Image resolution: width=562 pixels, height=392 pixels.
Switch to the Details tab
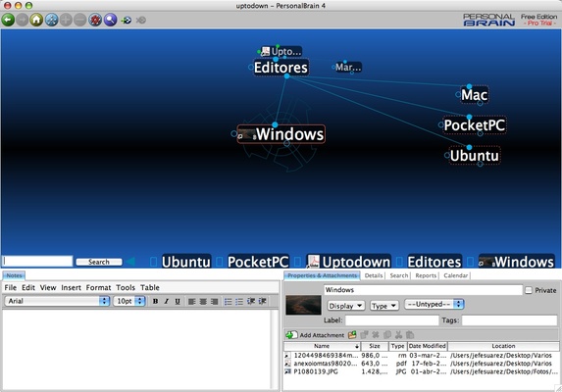click(x=374, y=275)
